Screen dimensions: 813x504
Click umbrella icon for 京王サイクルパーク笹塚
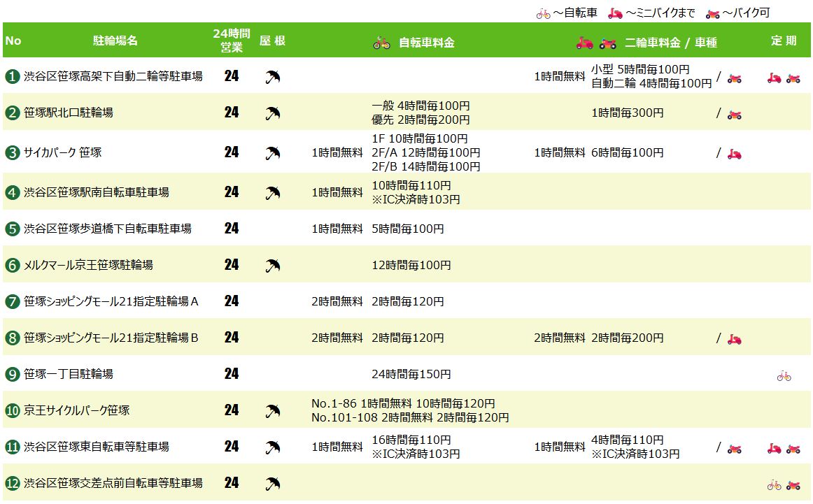pyautogui.click(x=273, y=411)
